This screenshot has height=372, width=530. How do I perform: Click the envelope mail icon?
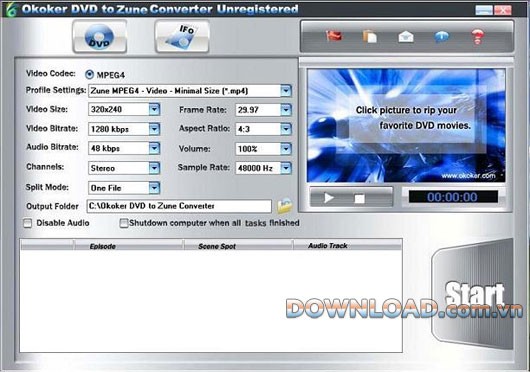click(x=406, y=36)
